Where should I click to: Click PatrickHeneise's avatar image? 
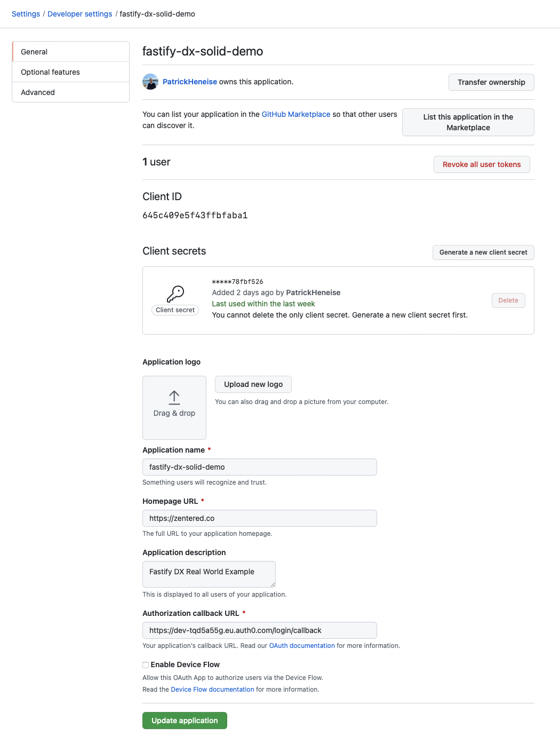coord(150,82)
